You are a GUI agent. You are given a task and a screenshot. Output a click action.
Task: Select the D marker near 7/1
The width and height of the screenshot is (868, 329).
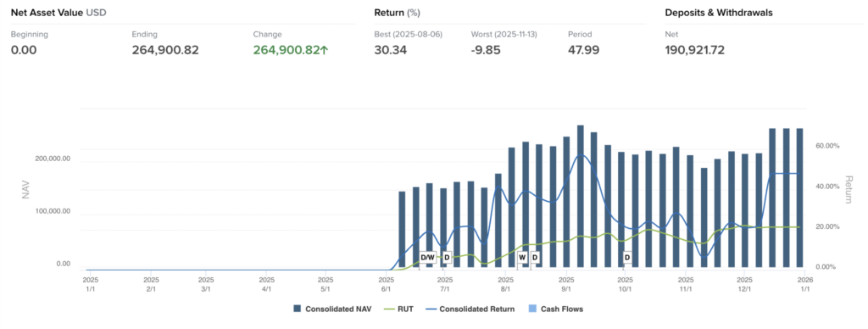click(447, 258)
